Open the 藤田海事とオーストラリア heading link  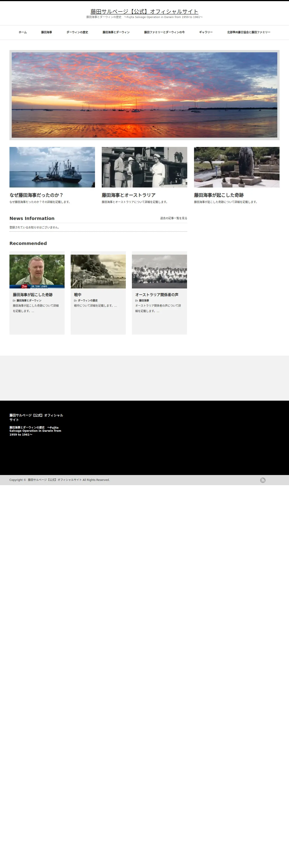coord(129,195)
